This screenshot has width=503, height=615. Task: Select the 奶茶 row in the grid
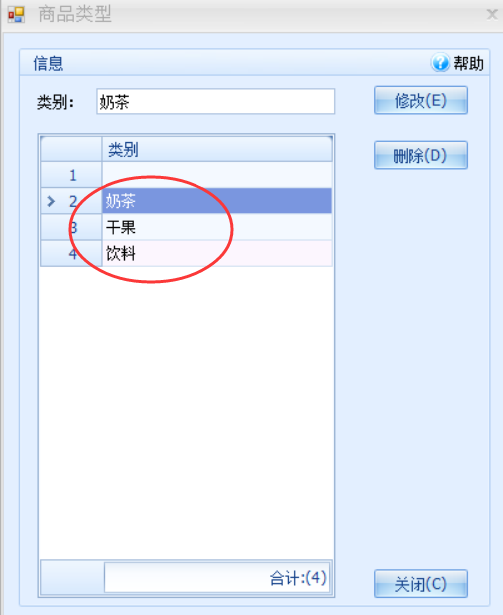[x=217, y=201]
